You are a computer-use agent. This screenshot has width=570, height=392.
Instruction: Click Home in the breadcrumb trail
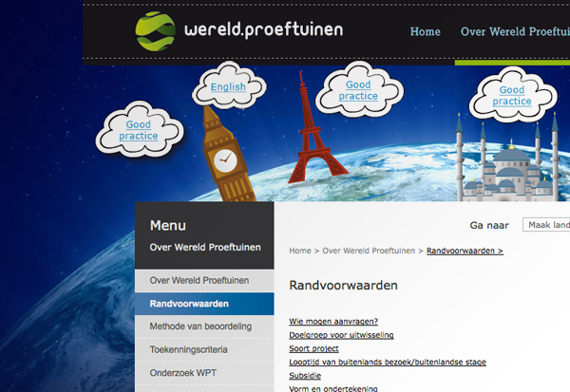coord(300,251)
